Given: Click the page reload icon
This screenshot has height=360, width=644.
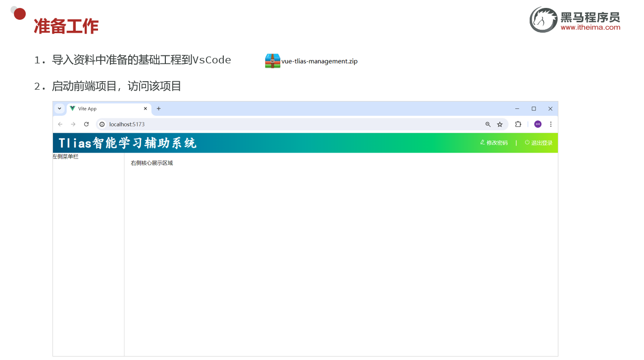Looking at the screenshot, I should [x=87, y=124].
